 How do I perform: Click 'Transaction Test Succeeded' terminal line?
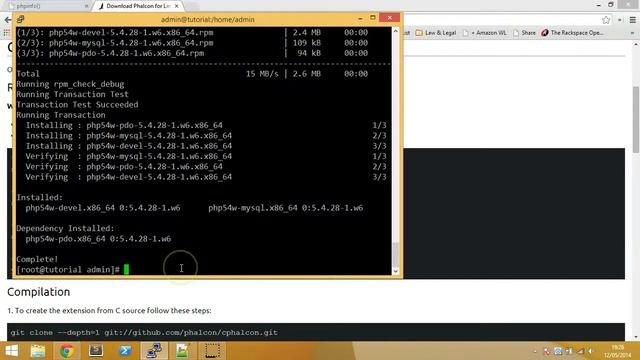click(x=77, y=104)
